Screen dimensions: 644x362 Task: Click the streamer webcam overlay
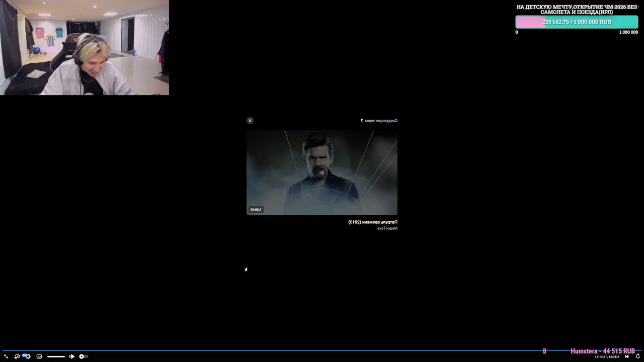point(85,47)
